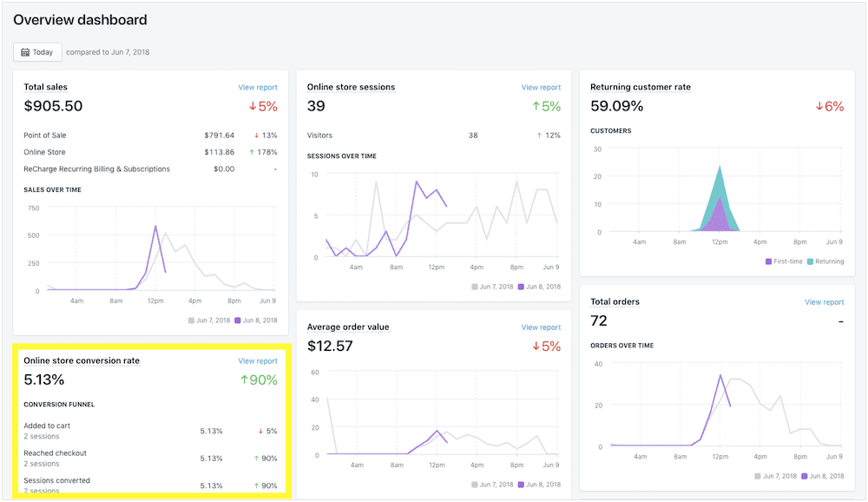Click the Returning customer rate card title
This screenshot has width=868, height=502.
click(640, 88)
